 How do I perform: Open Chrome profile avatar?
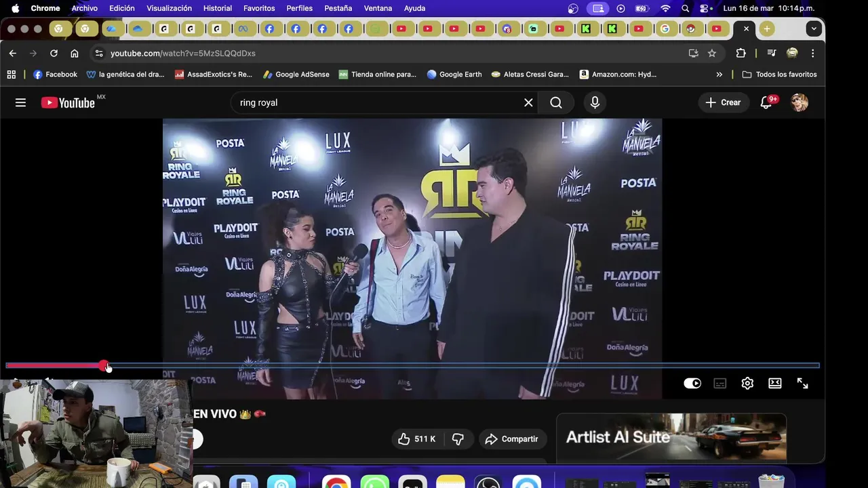(x=792, y=53)
